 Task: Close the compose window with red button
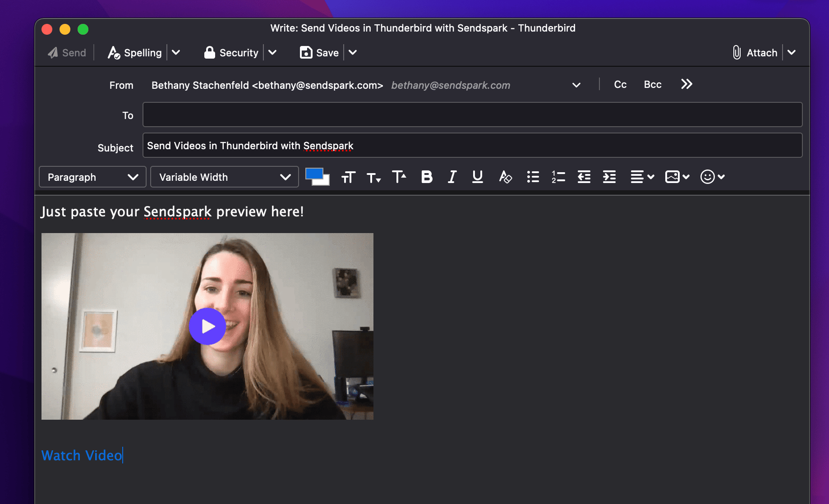(x=47, y=29)
